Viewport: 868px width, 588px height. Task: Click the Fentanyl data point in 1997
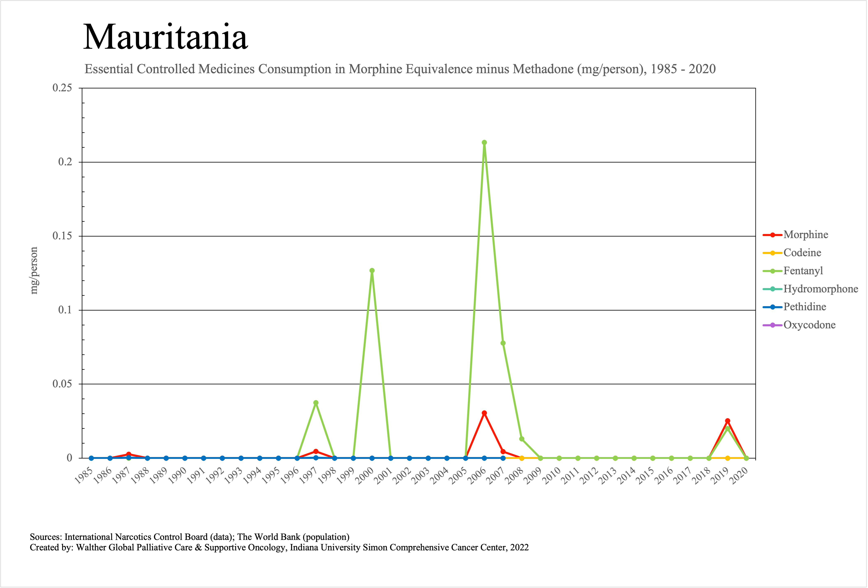316,403
